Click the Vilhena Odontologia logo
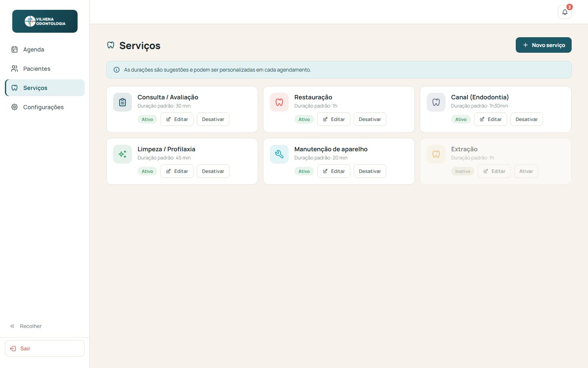The height and width of the screenshot is (368, 588). (45, 21)
